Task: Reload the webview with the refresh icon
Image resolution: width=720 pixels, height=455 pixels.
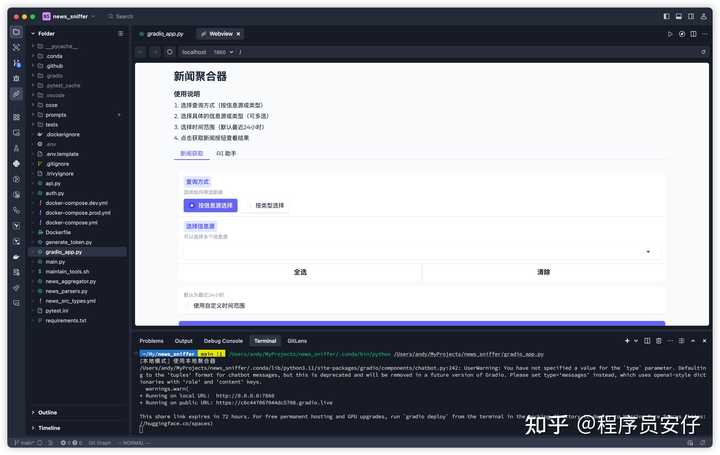Action: 170,52
